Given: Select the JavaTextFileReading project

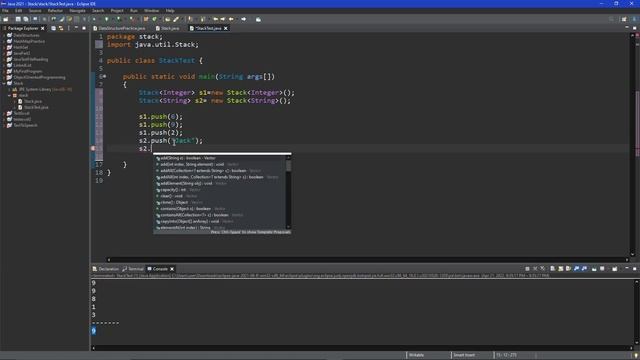Looking at the screenshot, I should coord(30,59).
